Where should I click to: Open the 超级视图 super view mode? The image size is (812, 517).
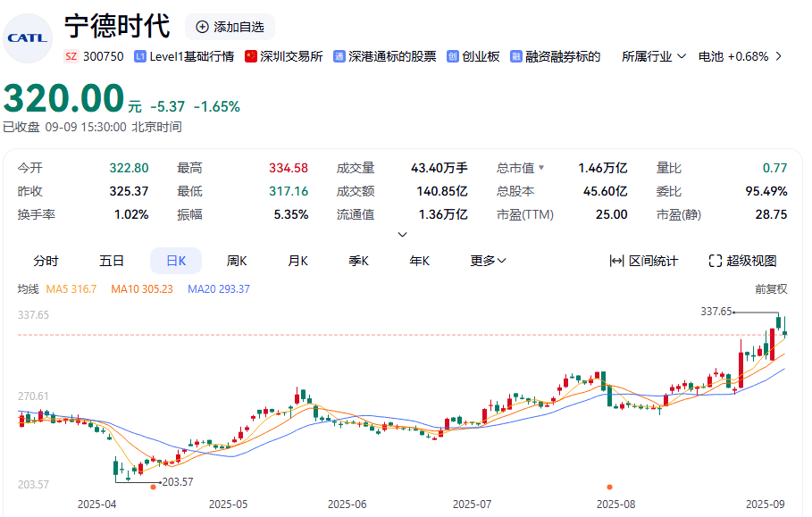click(x=742, y=261)
